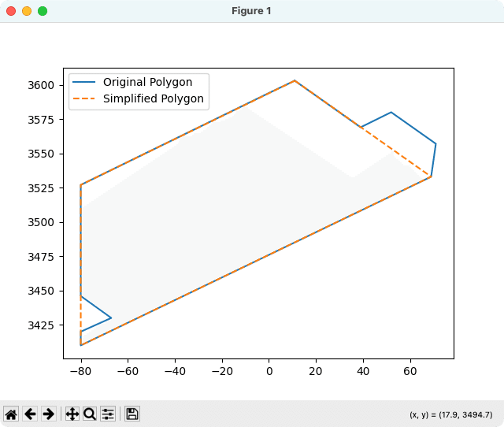Activate the Pan axes tool

(72, 414)
